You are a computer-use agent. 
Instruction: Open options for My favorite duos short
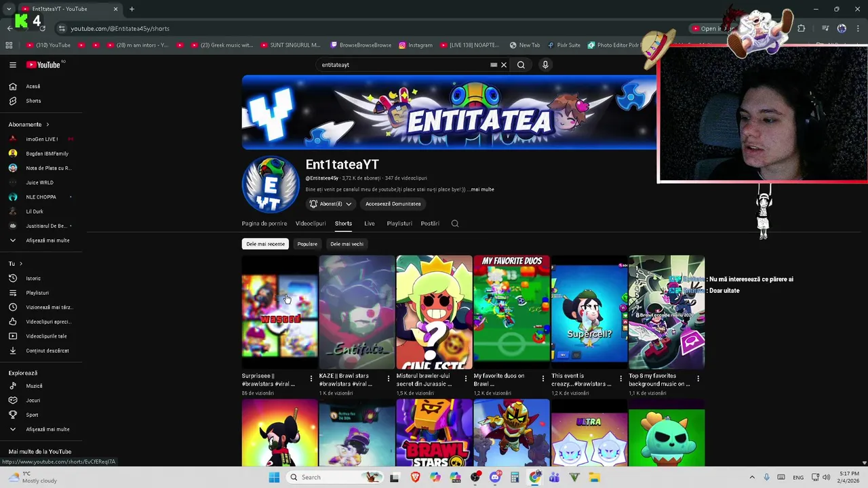click(x=543, y=378)
